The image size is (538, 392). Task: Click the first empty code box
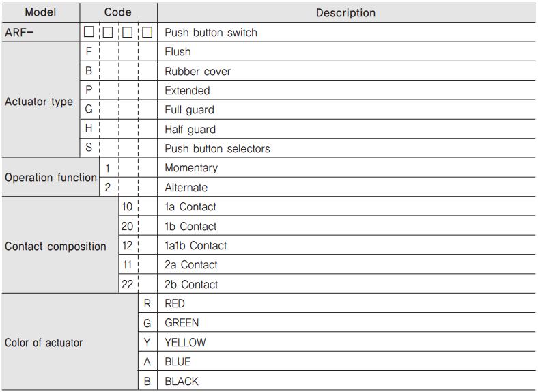coord(89,32)
